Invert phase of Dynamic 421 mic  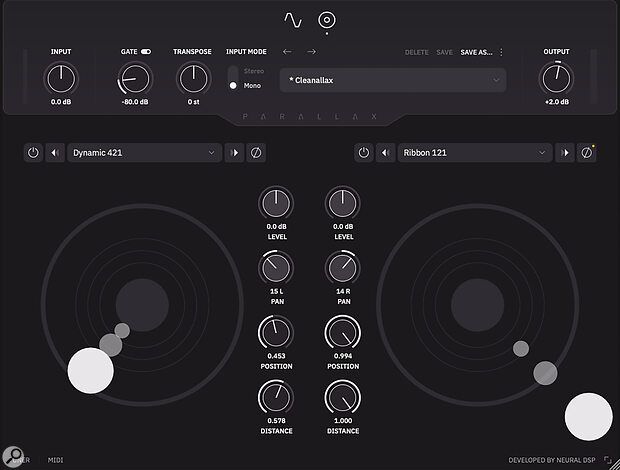[256, 153]
